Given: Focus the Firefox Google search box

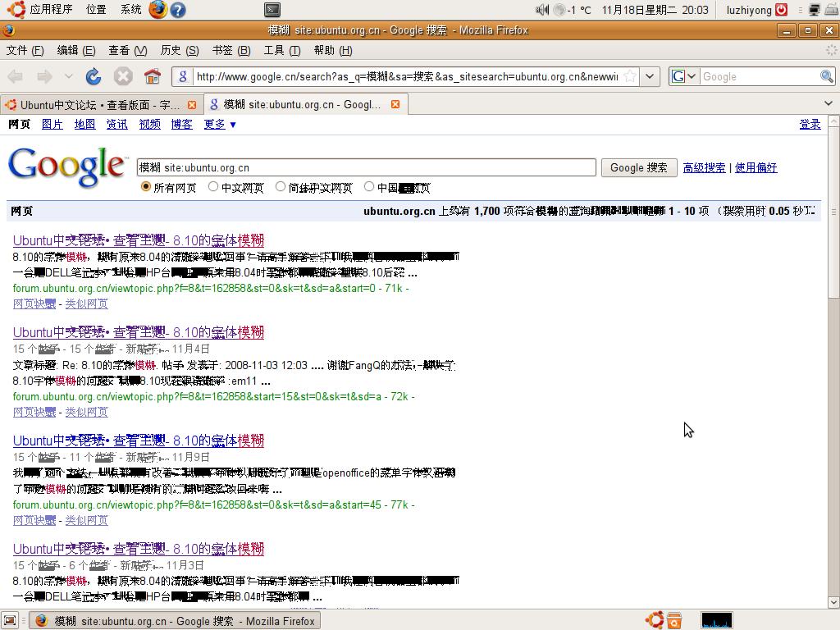Looking at the screenshot, I should pos(759,76).
